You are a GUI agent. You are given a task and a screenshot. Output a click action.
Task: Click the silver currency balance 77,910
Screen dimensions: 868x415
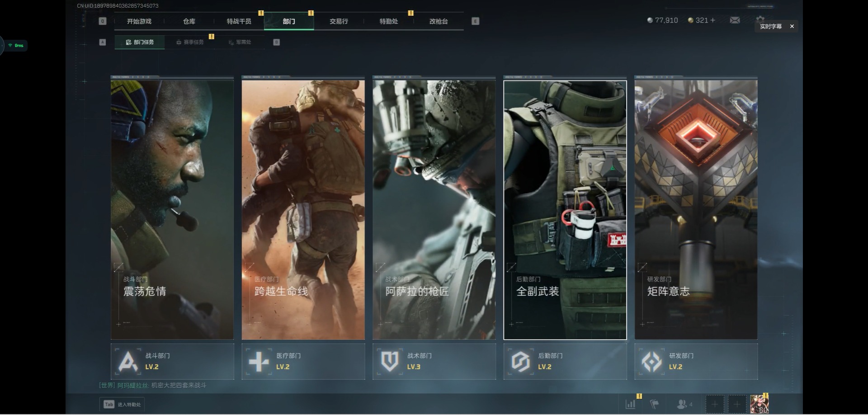tap(663, 20)
